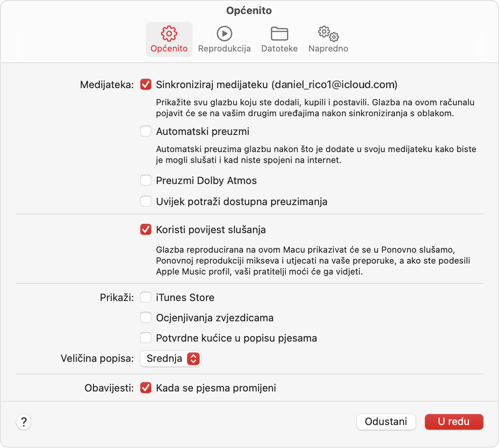This screenshot has width=499, height=448.
Task: Click the Općenito gear icon
Action: coord(169,34)
